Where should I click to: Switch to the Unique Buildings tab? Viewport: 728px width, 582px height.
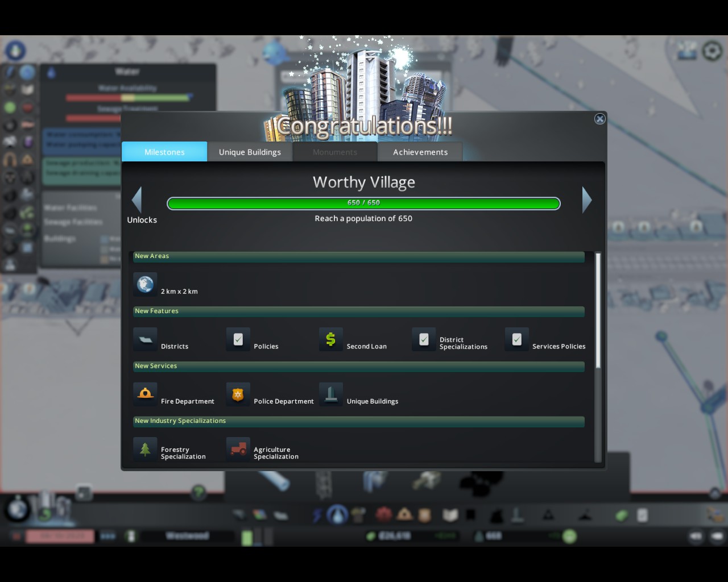[x=250, y=152]
